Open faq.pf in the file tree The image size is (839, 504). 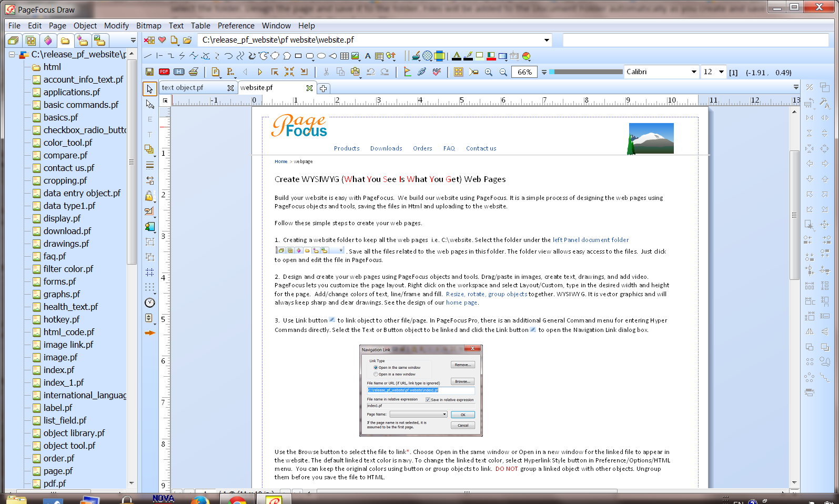(54, 256)
